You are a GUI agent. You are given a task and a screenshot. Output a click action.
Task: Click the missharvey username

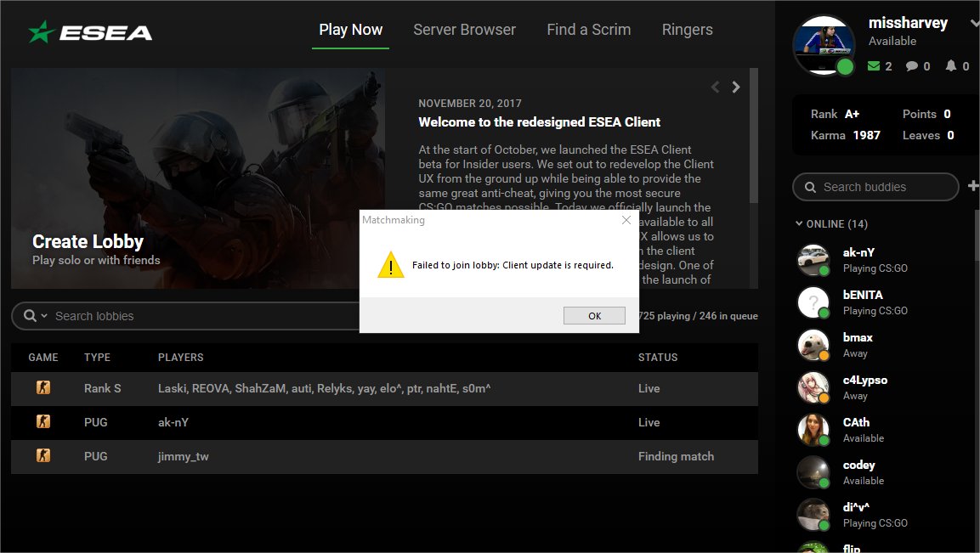pos(908,23)
